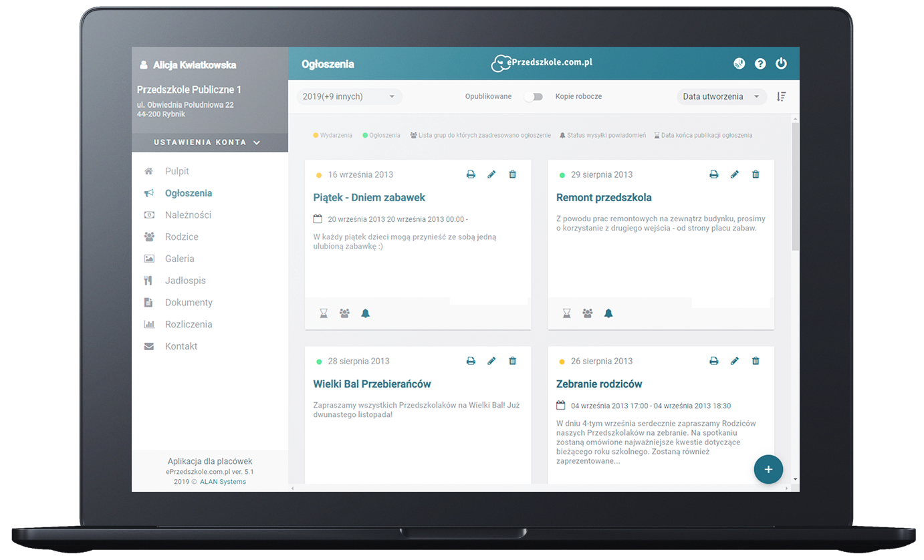Click calendar icon on Piątek - Dniem zabawek card
The width and height of the screenshot is (924, 560).
click(x=318, y=219)
